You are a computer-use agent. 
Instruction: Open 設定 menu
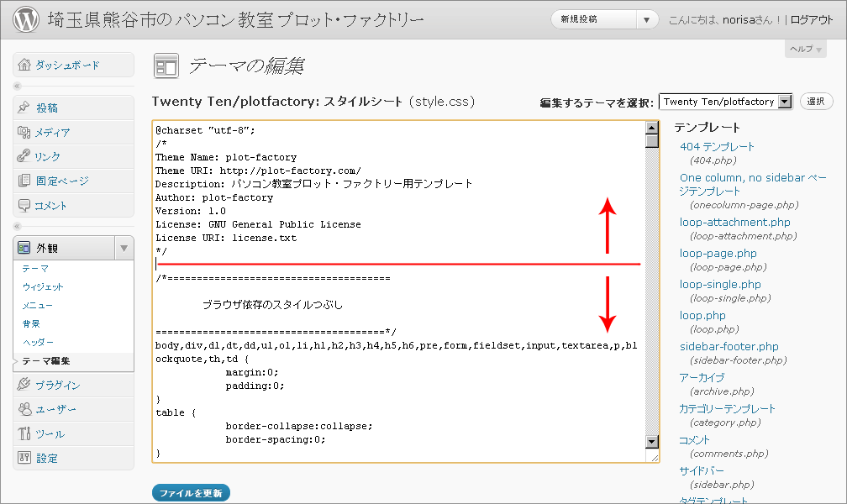point(47,459)
